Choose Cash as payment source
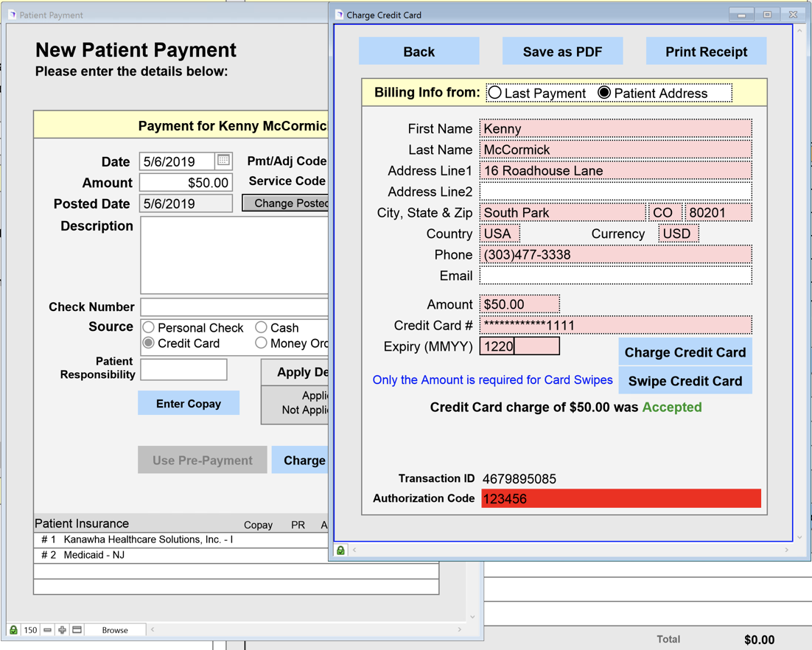 (x=261, y=327)
